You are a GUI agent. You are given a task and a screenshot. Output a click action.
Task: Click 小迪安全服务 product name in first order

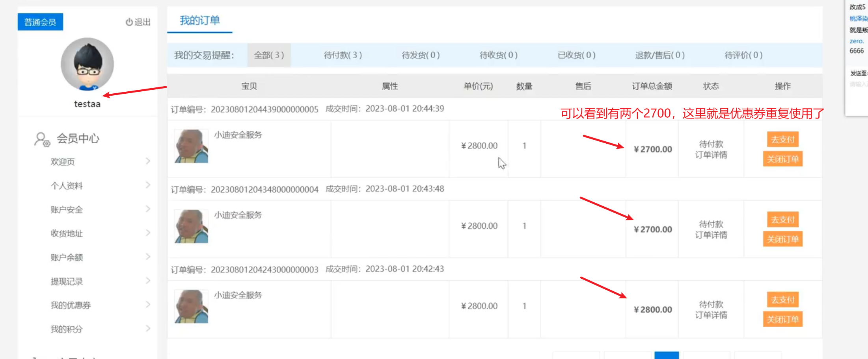click(x=238, y=135)
